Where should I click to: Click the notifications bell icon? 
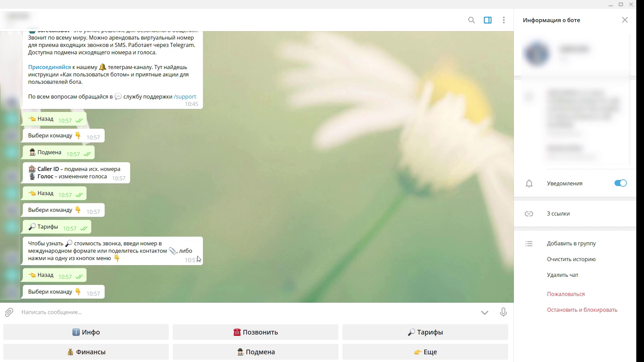pyautogui.click(x=529, y=184)
